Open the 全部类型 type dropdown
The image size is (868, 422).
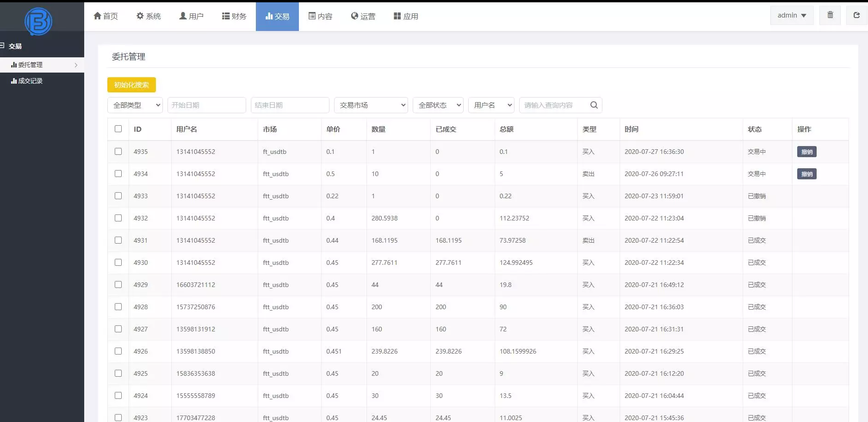tap(135, 105)
